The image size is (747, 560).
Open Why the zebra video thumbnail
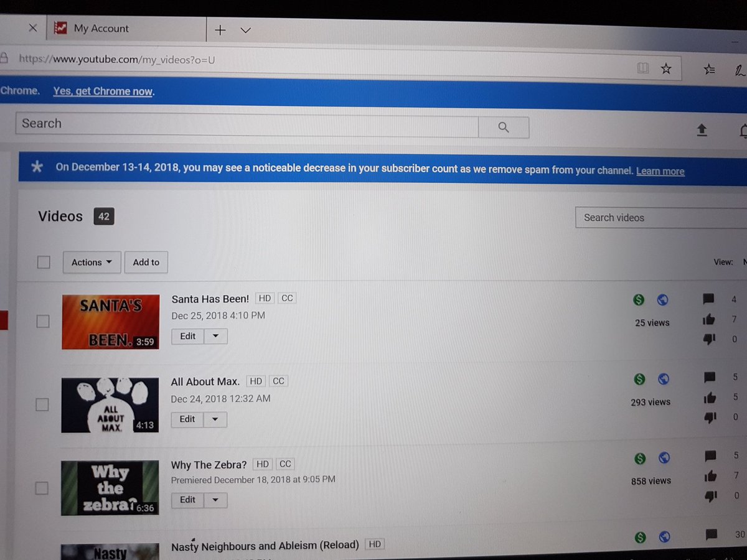(110, 488)
